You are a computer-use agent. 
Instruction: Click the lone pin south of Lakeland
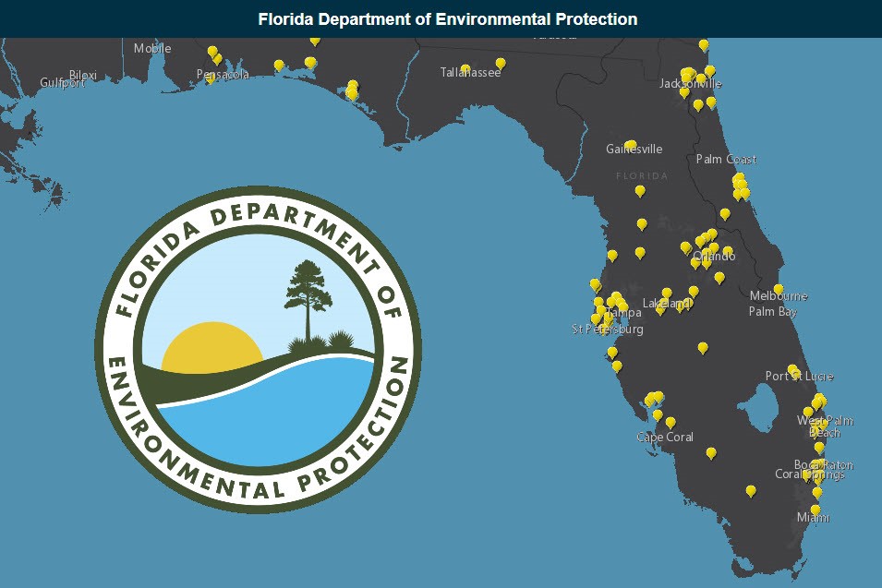703,348
